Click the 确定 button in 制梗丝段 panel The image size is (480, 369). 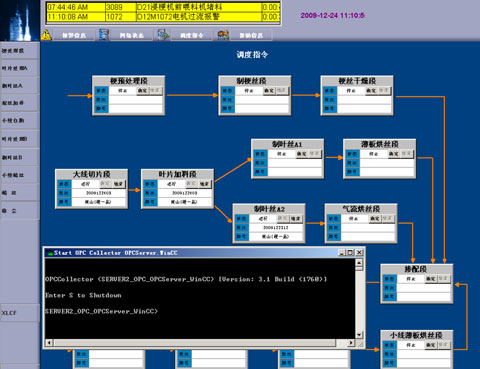pos(269,90)
